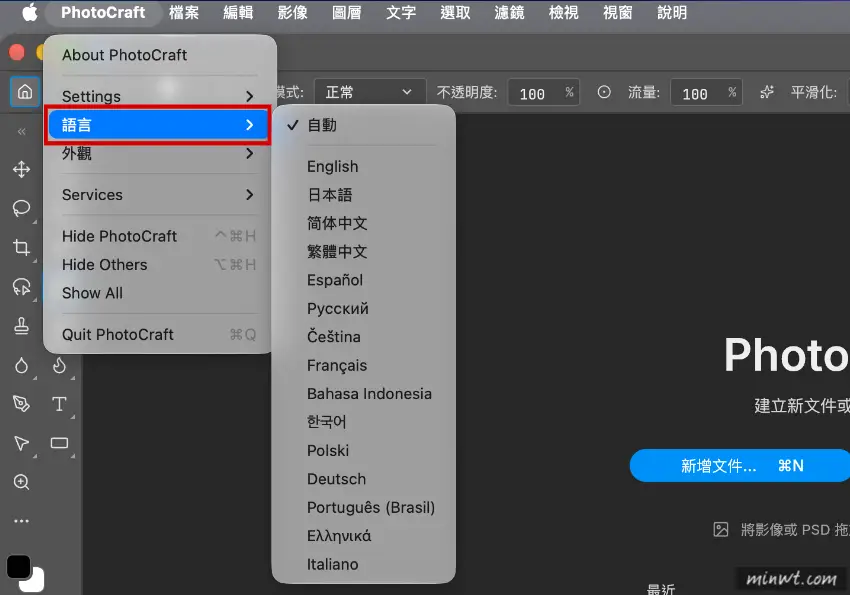
Task: Expand the Services submenu
Action: tap(158, 195)
